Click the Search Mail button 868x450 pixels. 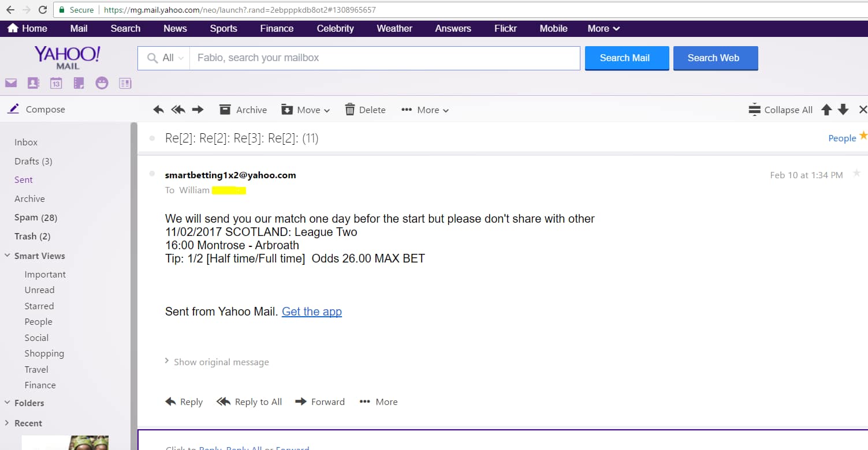627,58
